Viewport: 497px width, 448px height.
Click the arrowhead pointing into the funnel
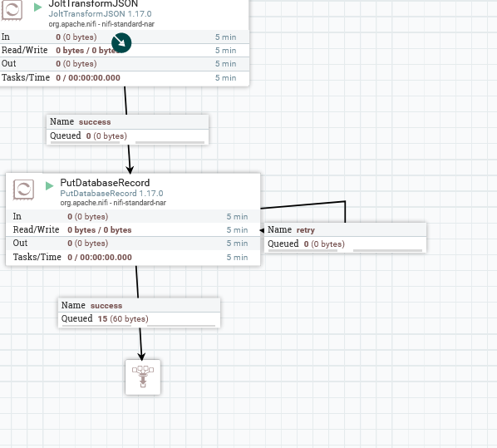click(x=141, y=356)
